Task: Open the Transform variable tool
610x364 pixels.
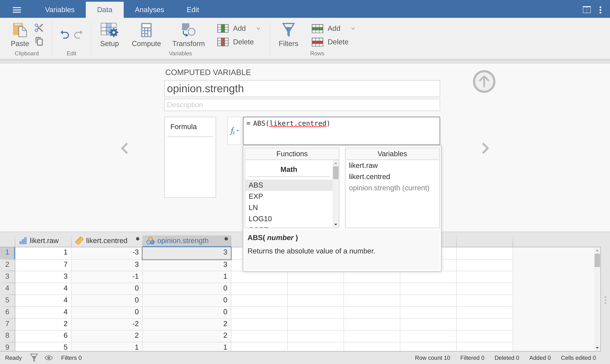Action: pyautogui.click(x=188, y=35)
